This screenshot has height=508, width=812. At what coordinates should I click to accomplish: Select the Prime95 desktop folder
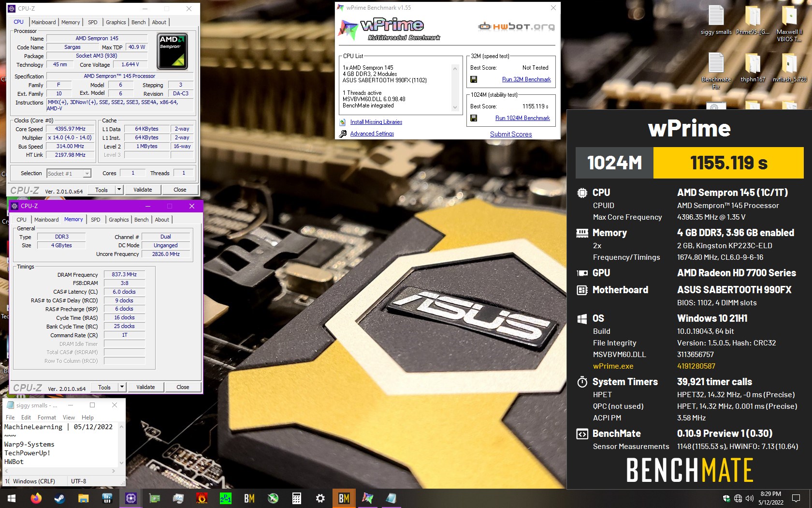pyautogui.click(x=753, y=20)
